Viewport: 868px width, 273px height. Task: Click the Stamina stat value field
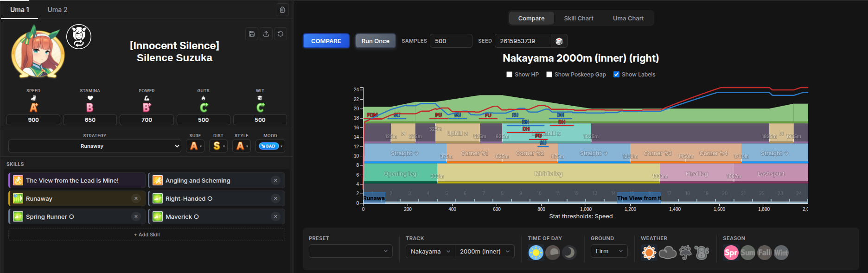[x=90, y=120]
